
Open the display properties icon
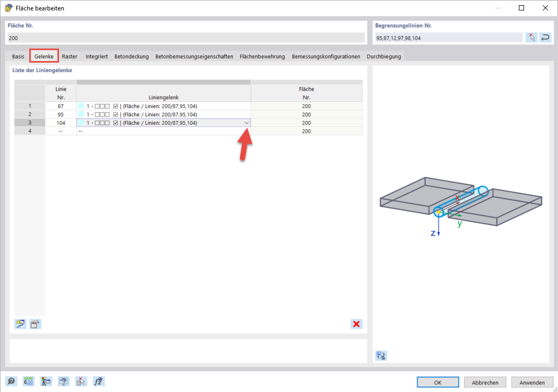tap(46, 381)
